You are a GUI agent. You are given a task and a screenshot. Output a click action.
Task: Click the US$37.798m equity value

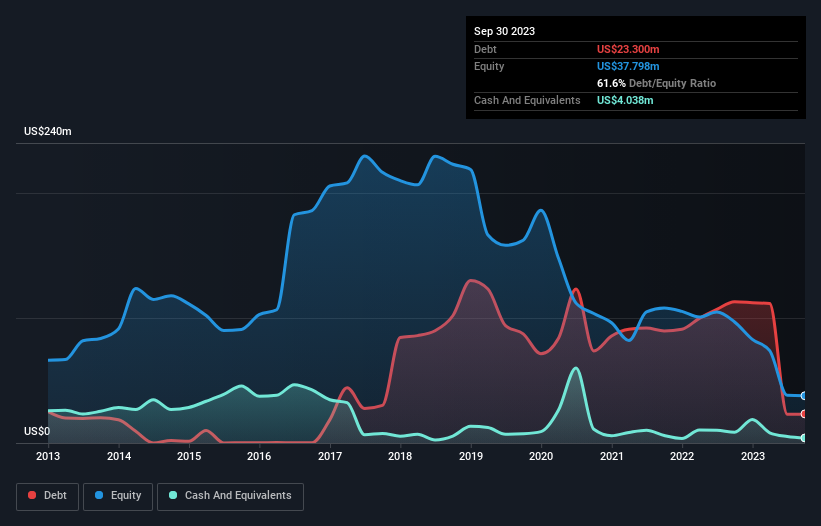(x=628, y=66)
